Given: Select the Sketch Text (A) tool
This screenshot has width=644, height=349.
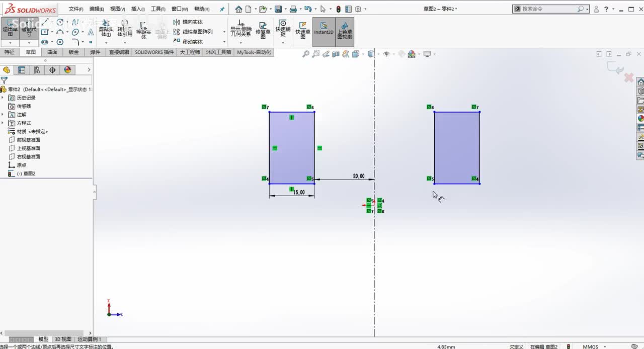Looking at the screenshot, I should 91,32.
